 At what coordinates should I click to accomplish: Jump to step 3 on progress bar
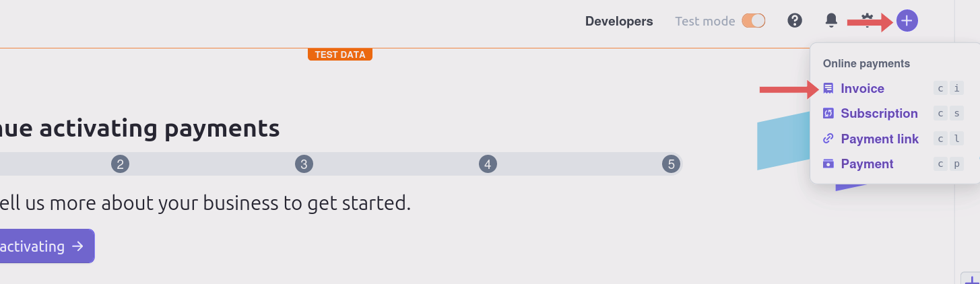tap(304, 164)
